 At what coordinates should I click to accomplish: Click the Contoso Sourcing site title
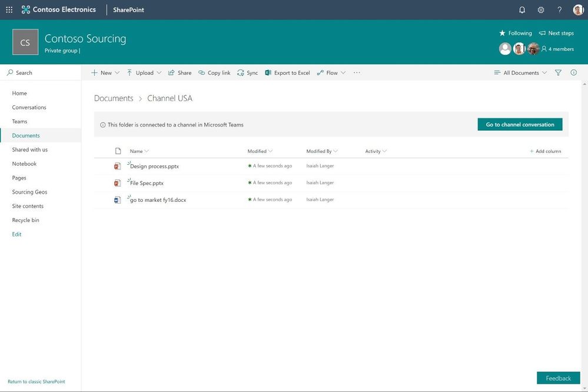coord(85,39)
